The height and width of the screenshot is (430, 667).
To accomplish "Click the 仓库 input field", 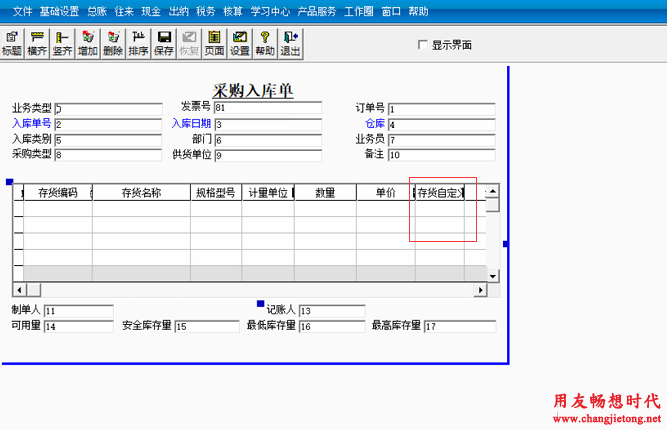I will [442, 125].
